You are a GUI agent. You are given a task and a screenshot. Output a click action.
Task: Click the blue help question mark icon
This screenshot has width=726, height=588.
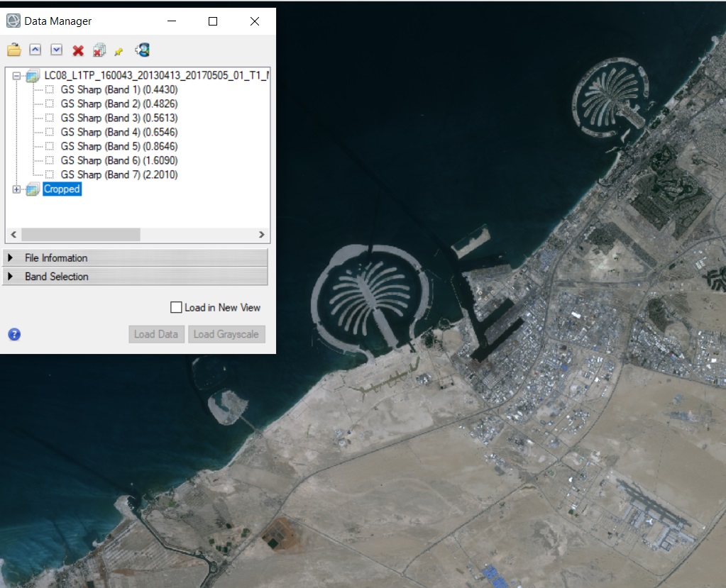[x=14, y=334]
